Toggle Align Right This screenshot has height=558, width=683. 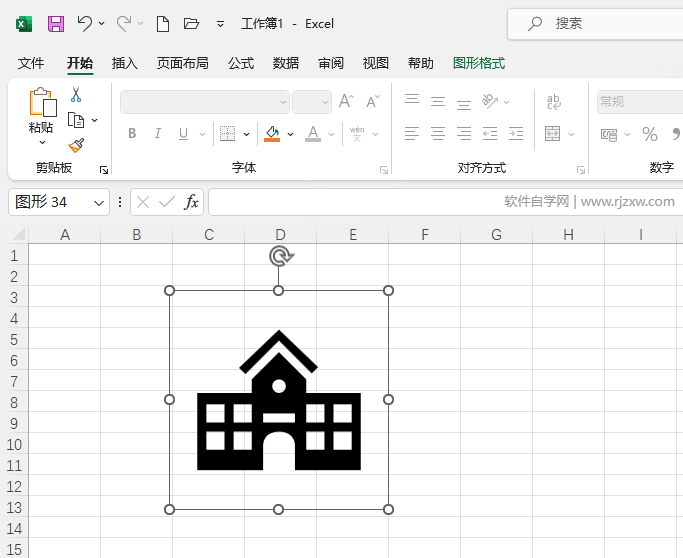pyautogui.click(x=464, y=134)
